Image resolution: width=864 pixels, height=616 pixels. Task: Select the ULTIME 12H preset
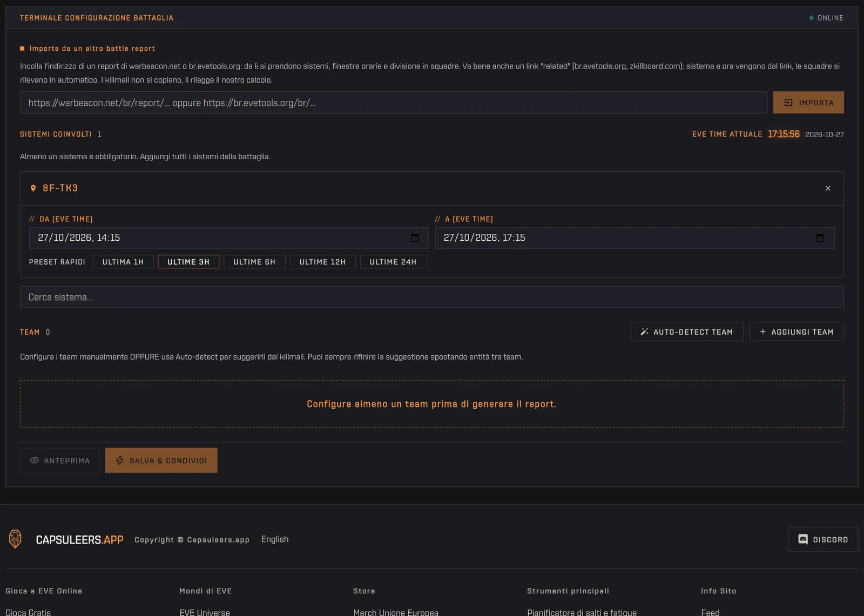(x=322, y=262)
